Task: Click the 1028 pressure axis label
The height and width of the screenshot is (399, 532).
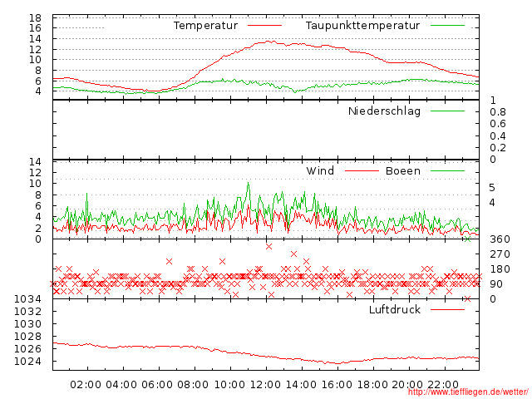Action: tap(27, 336)
